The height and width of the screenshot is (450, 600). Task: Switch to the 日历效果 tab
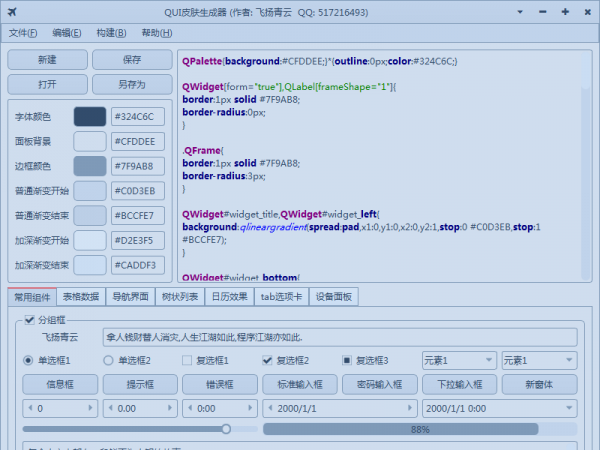[229, 296]
